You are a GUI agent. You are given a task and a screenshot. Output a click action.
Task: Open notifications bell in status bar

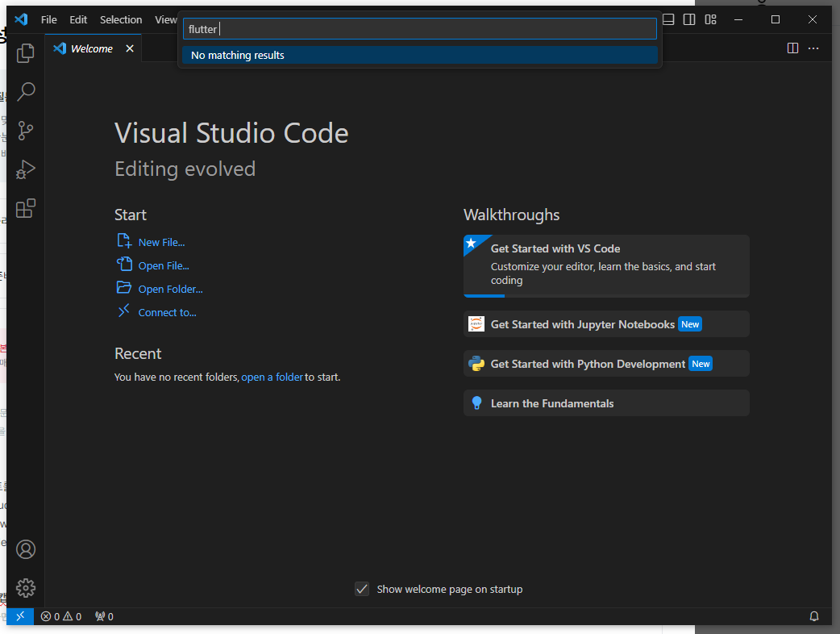[813, 616]
